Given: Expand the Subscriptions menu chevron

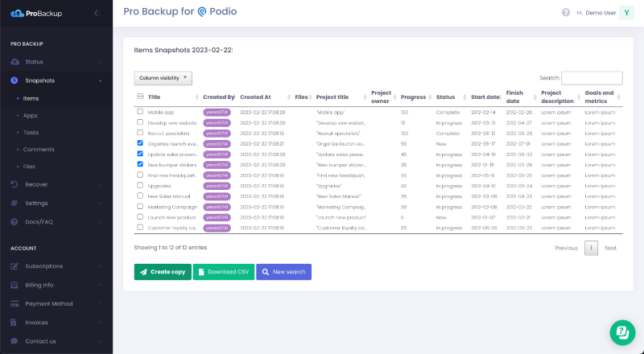Looking at the screenshot, I should tap(100, 266).
